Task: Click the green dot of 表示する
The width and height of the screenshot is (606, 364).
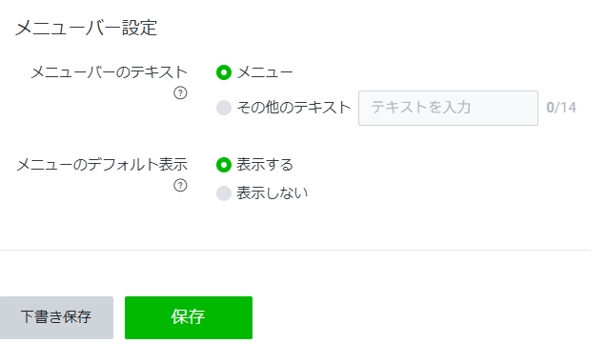Action: 224,165
